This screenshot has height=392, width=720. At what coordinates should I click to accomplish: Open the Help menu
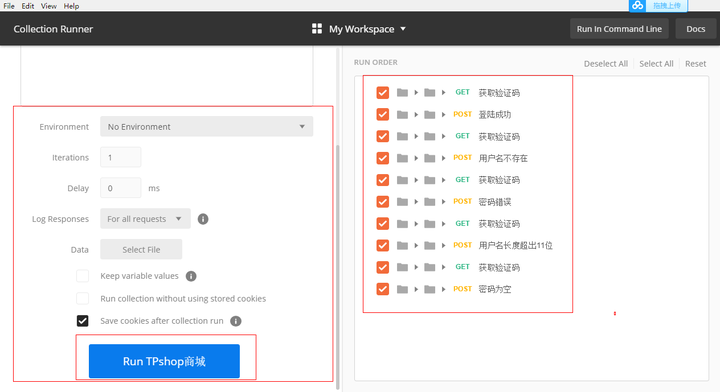coord(71,6)
